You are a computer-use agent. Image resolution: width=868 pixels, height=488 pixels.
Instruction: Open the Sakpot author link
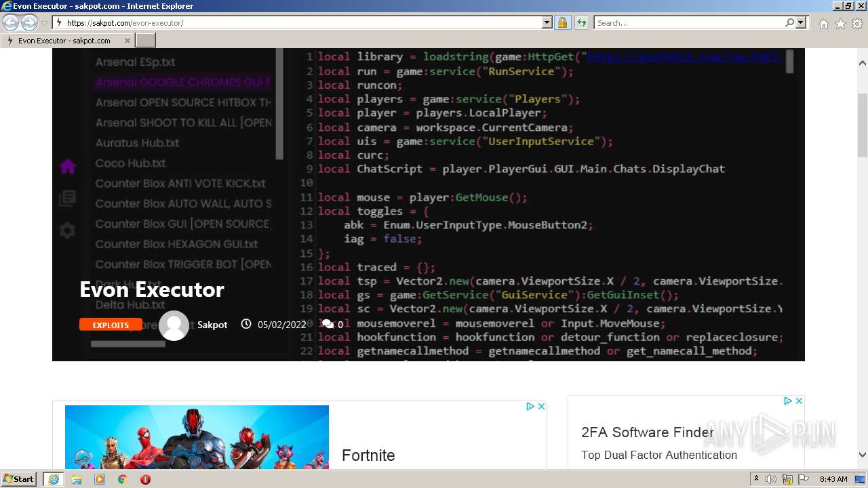point(212,325)
